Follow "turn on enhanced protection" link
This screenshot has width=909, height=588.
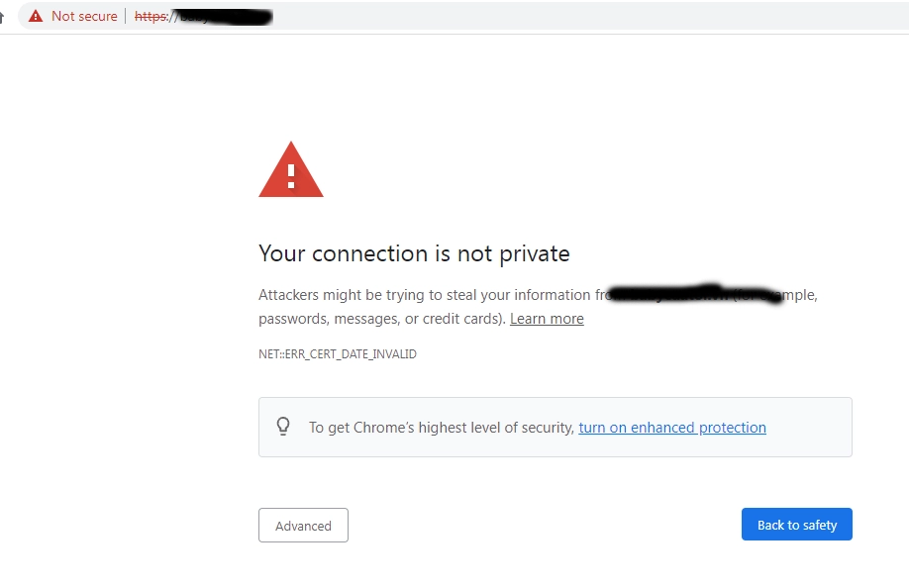point(672,428)
